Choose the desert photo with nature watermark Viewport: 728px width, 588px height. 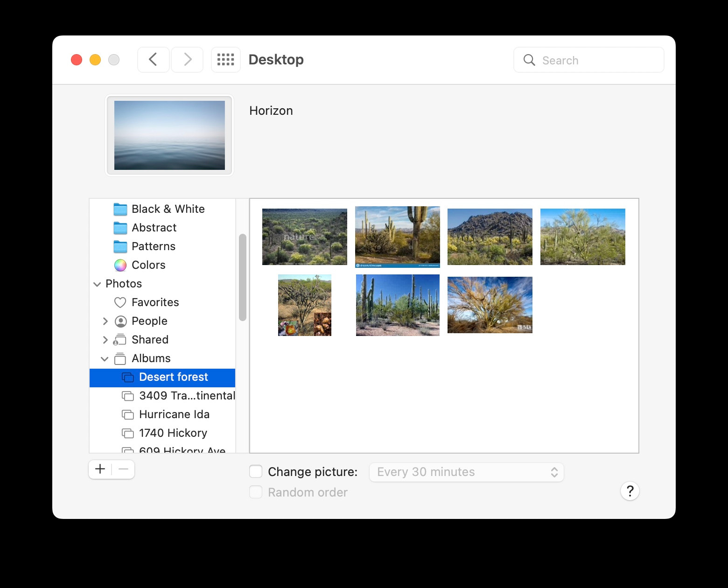coord(305,237)
